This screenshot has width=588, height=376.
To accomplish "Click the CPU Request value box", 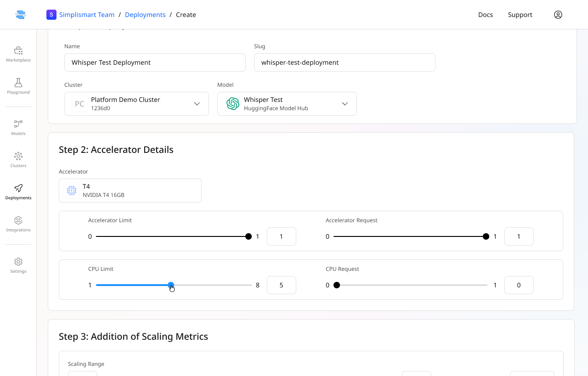I will coord(519,285).
